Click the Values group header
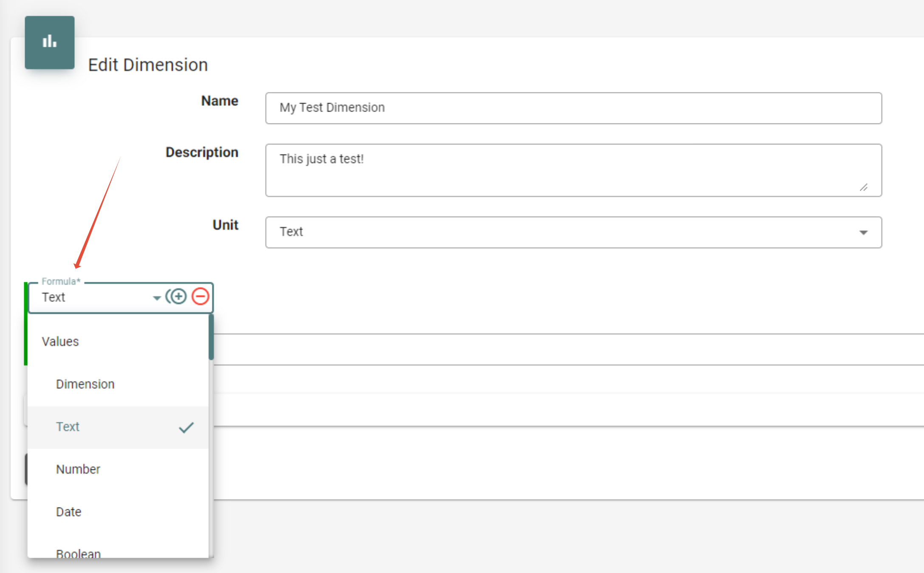 (x=60, y=342)
